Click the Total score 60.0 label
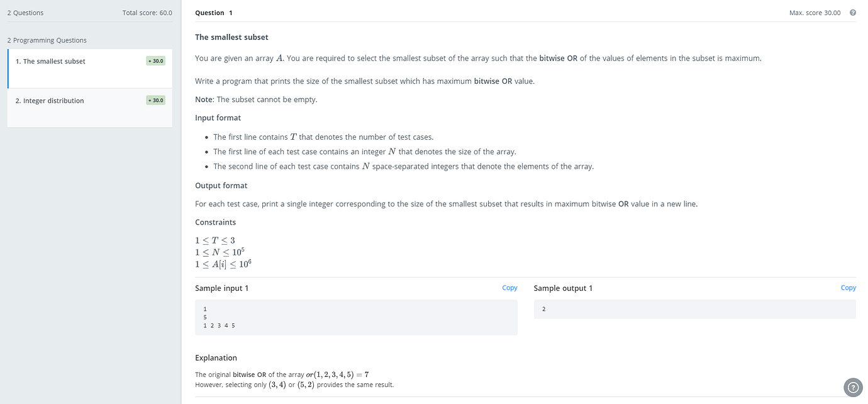The height and width of the screenshot is (404, 868). 147,12
